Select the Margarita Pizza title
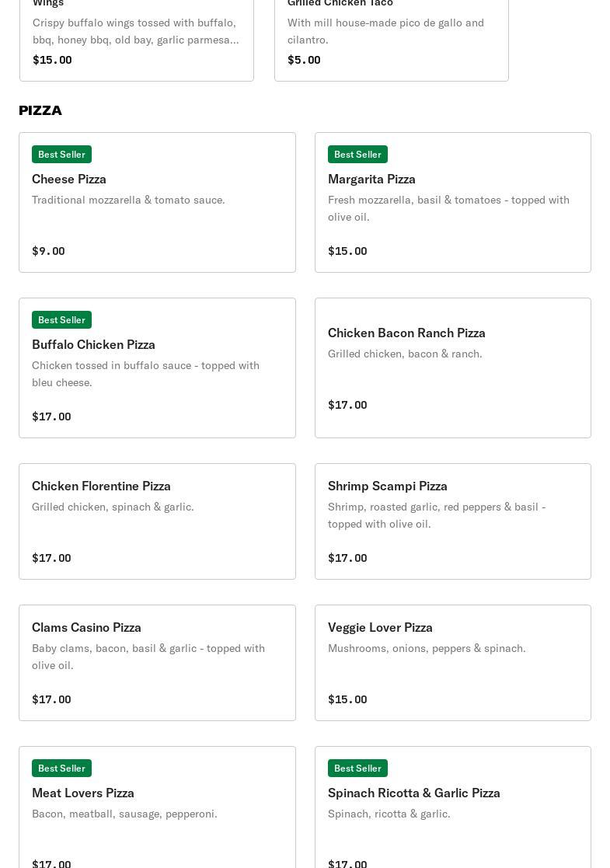Image resolution: width=610 pixels, height=868 pixels. (x=371, y=179)
